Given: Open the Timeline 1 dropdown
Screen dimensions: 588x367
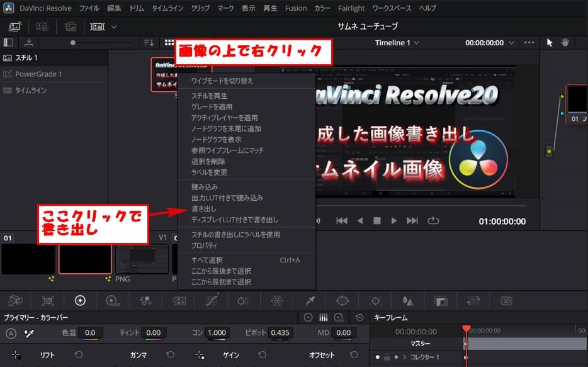Looking at the screenshot, I should (x=397, y=43).
